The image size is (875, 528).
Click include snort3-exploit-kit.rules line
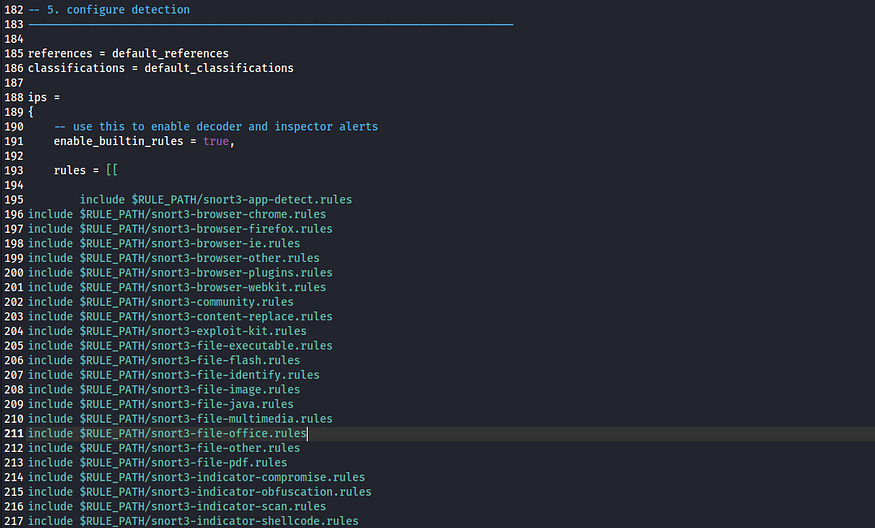167,331
